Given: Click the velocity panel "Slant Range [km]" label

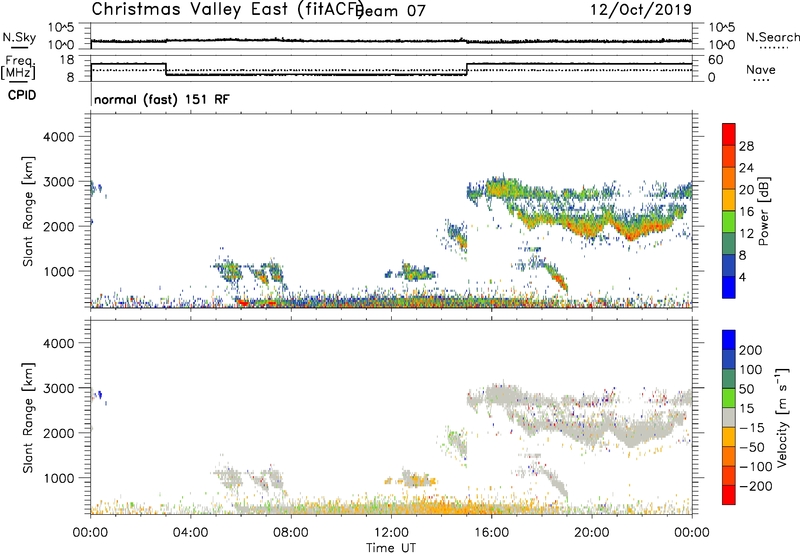Looking at the screenshot, I should click(28, 418).
